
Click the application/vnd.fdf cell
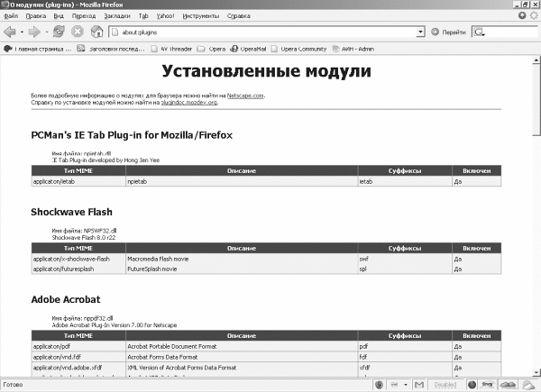[78, 357]
